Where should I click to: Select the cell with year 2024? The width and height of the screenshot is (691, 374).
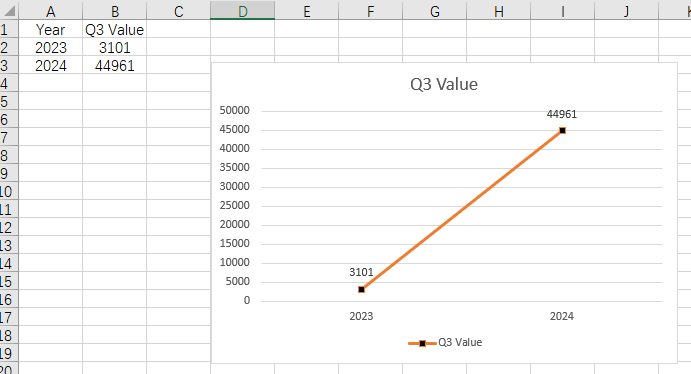pyautogui.click(x=51, y=65)
